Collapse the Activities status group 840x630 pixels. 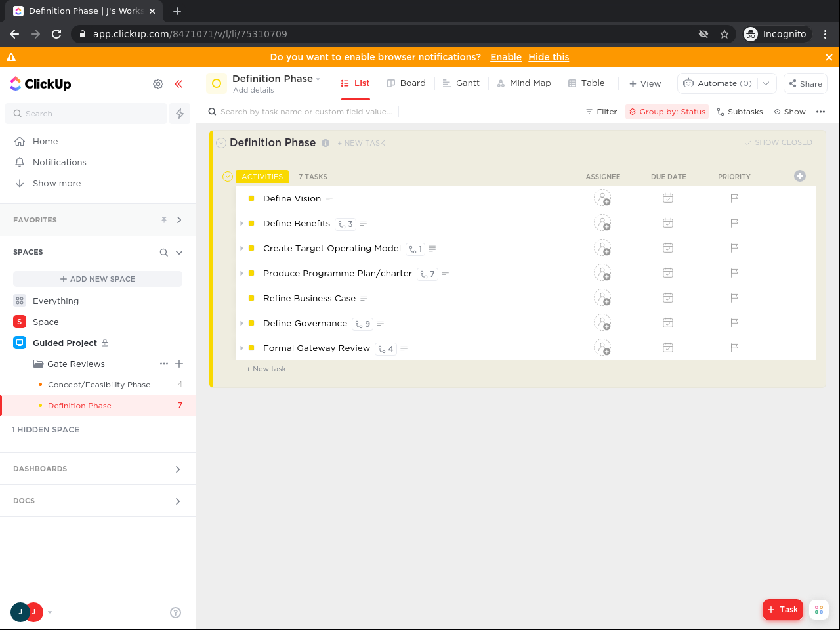tap(228, 177)
